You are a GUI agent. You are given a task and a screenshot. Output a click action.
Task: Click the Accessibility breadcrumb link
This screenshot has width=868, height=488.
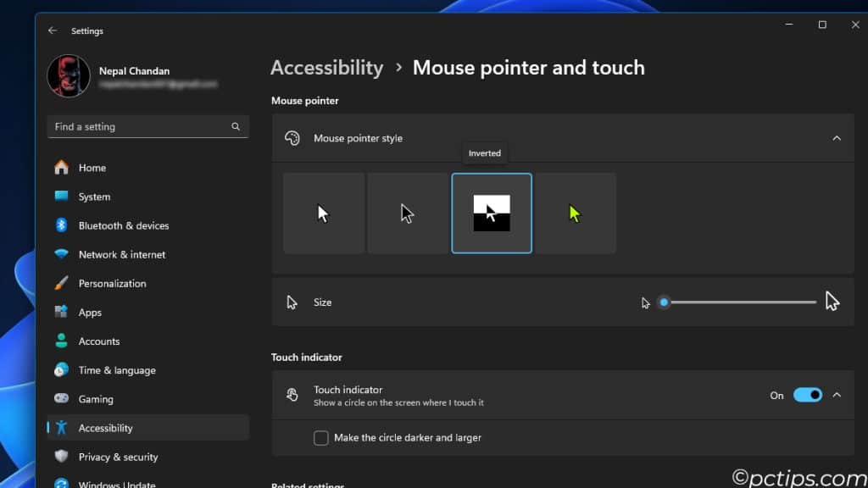pyautogui.click(x=326, y=68)
